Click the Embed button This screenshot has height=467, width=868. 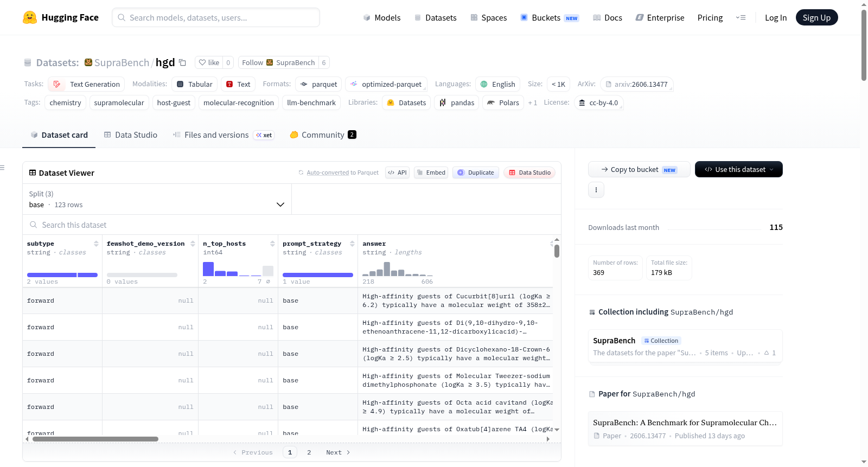(431, 172)
